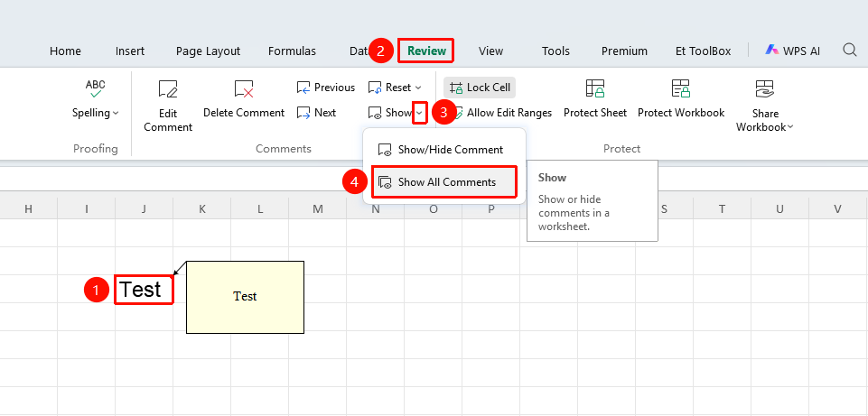Expand the Spelling dropdown arrow

[x=116, y=113]
